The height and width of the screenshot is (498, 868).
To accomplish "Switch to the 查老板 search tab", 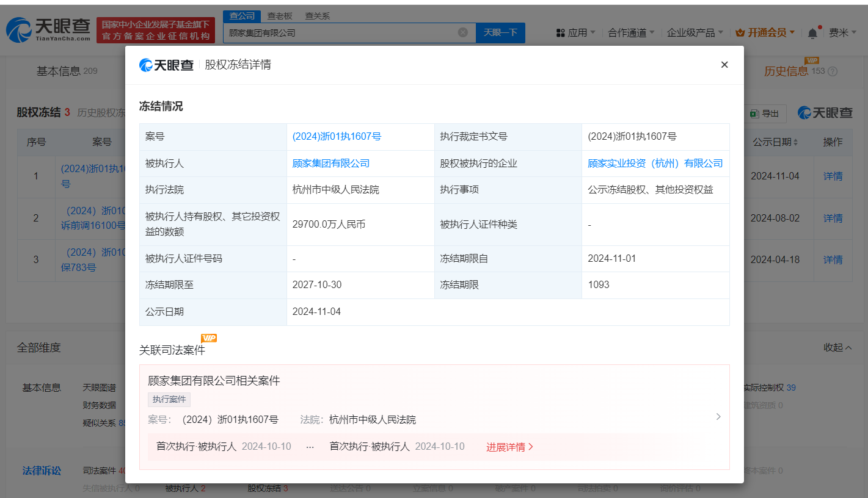I will click(x=280, y=16).
